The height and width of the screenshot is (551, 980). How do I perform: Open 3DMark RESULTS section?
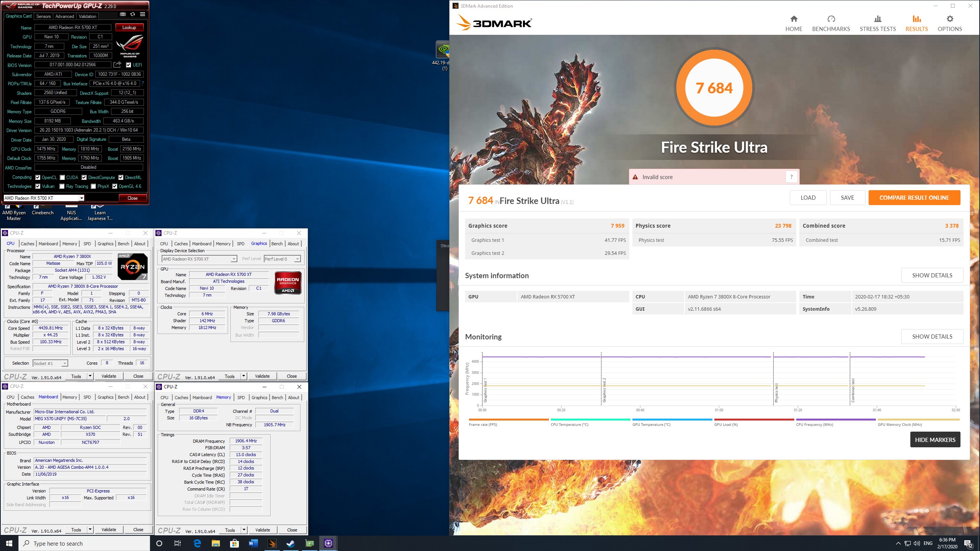(916, 24)
